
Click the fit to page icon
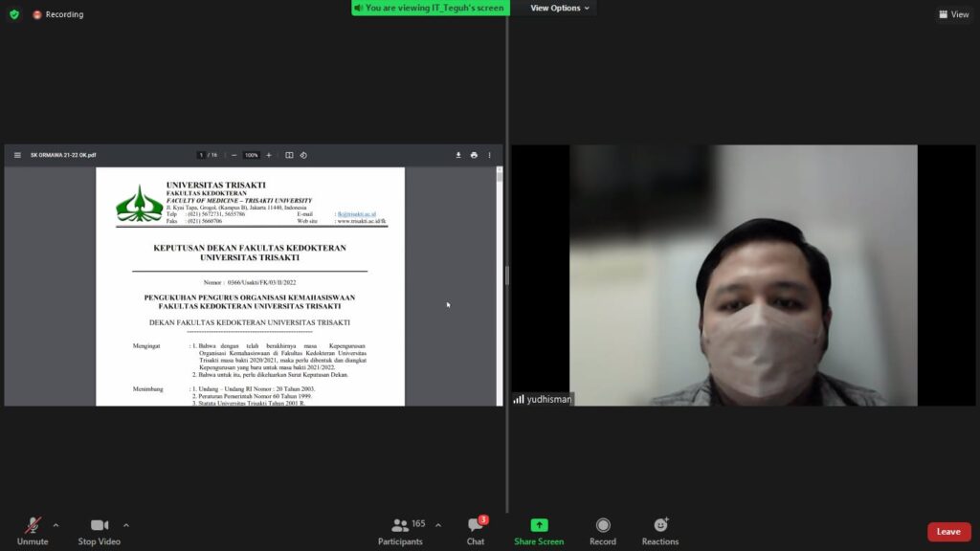289,155
